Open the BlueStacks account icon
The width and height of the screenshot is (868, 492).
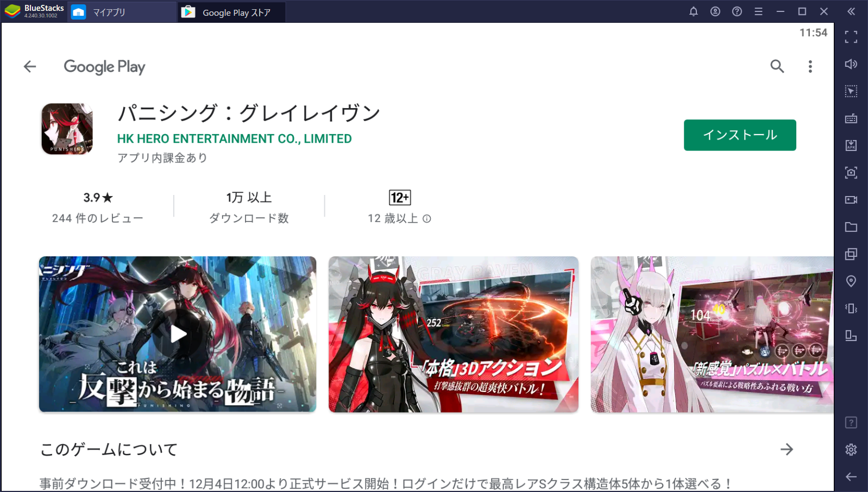pyautogui.click(x=715, y=11)
